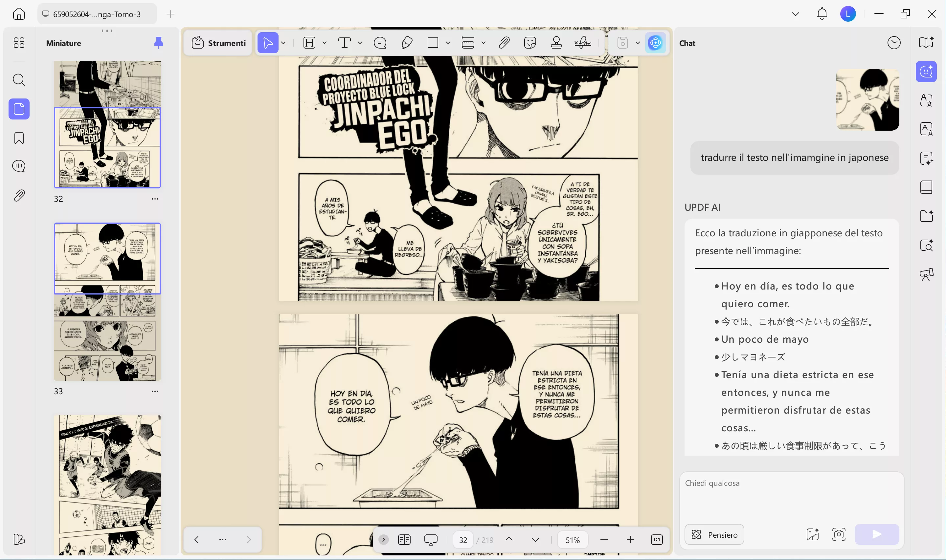Open the Bookmarks panel in the left sidebar

18,138
